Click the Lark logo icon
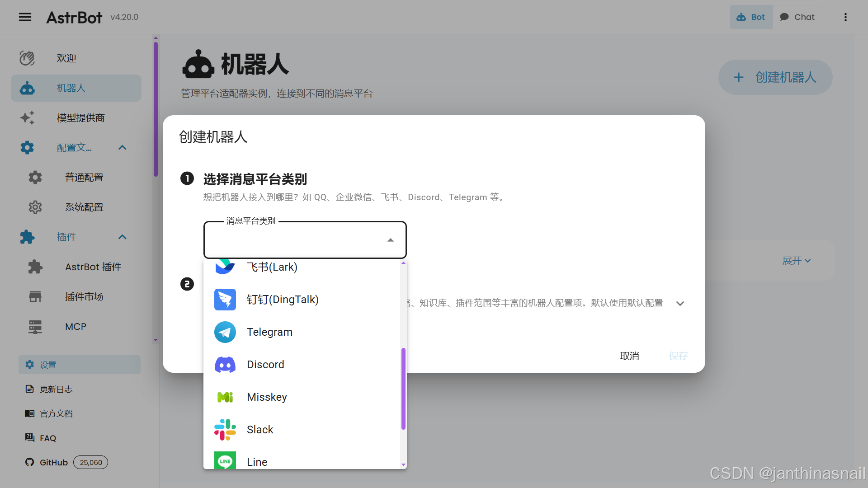This screenshot has height=488, width=868. coord(225,267)
